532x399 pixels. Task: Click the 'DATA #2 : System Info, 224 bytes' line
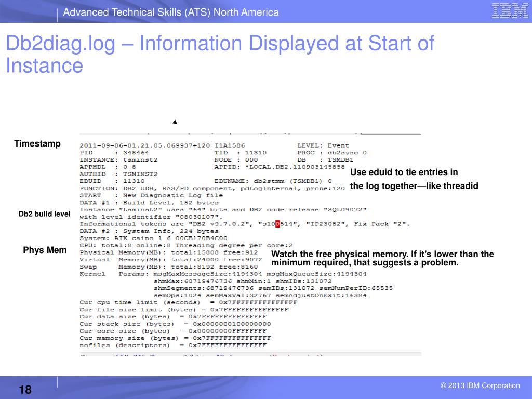[149, 231]
